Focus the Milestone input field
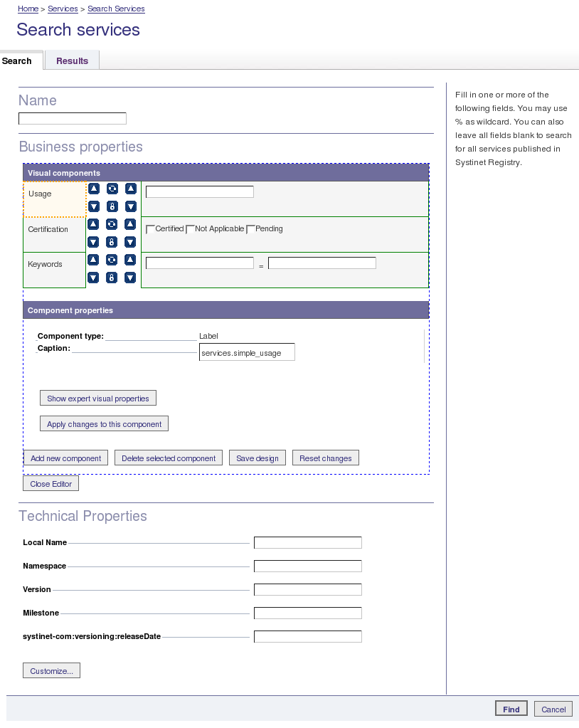The height and width of the screenshot is (728, 579). [x=307, y=613]
